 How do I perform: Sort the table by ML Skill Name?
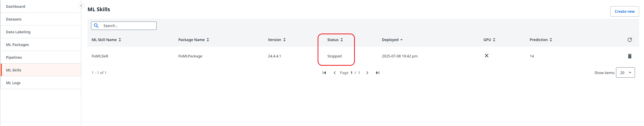(x=106, y=40)
